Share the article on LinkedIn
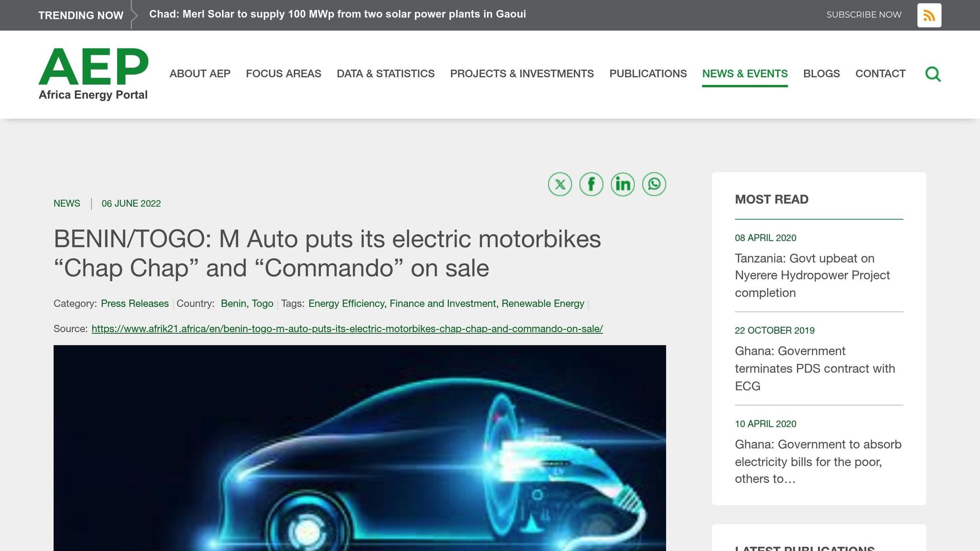The image size is (980, 551). 623,184
